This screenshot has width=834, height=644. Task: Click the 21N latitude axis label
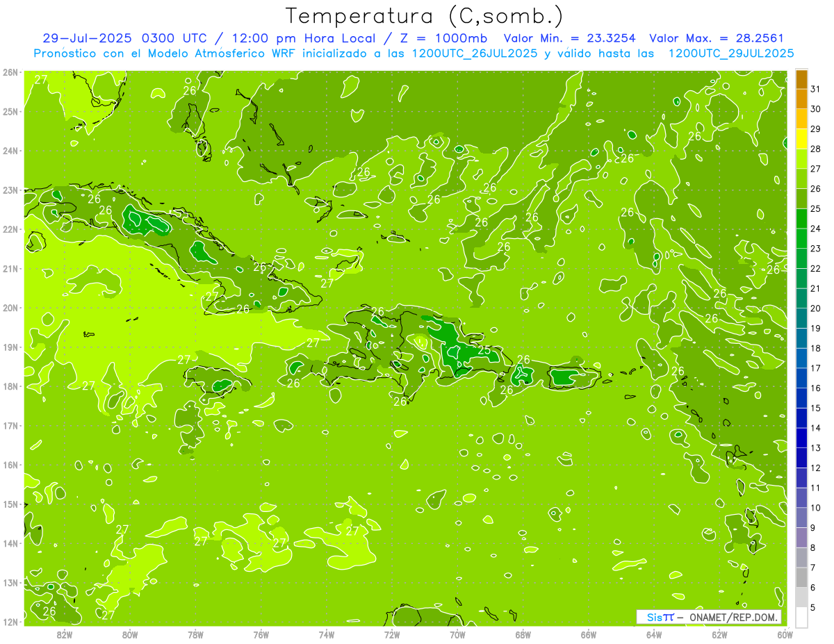pos(10,269)
